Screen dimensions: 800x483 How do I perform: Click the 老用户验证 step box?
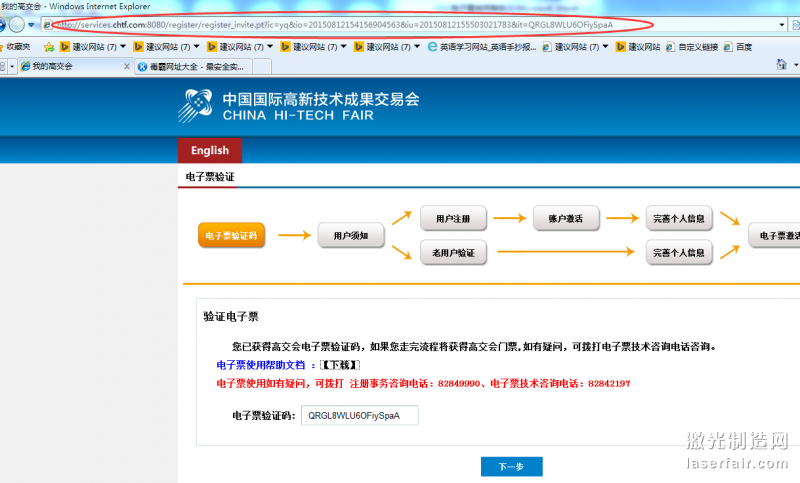tap(453, 253)
